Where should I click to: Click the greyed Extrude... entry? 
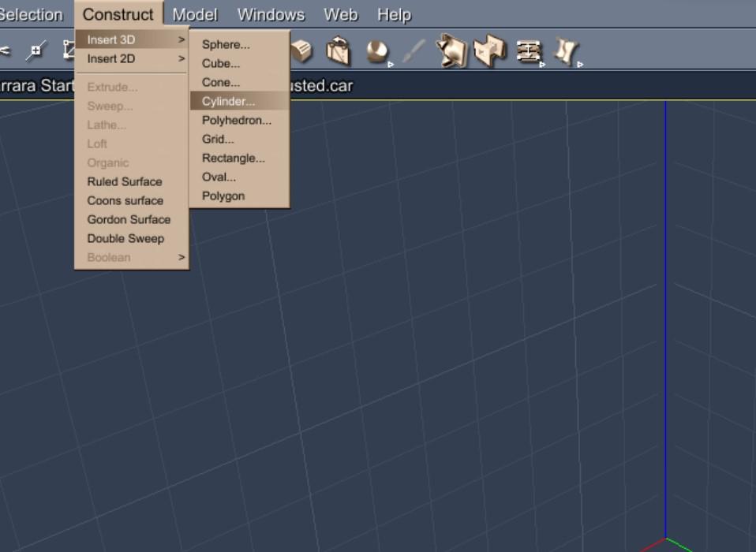point(131,88)
